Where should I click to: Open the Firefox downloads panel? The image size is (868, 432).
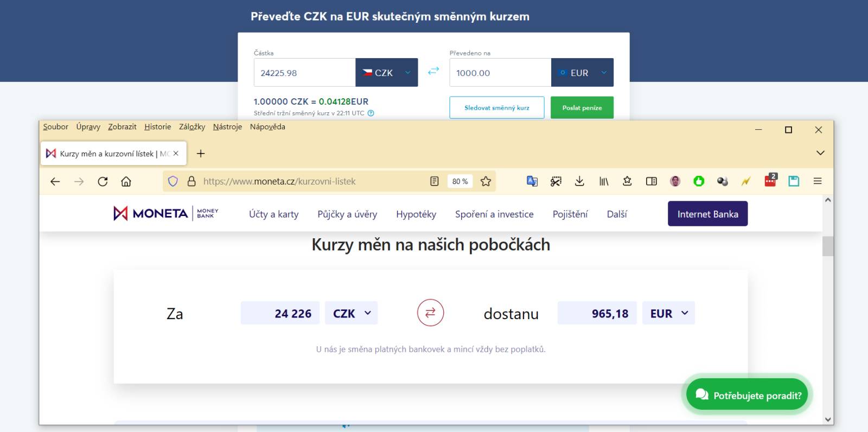tap(579, 181)
